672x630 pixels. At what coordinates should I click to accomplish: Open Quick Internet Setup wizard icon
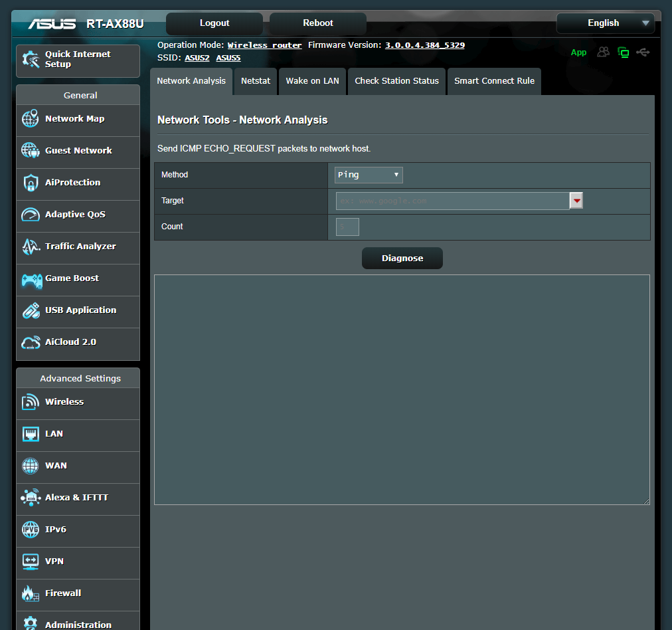pos(31,59)
